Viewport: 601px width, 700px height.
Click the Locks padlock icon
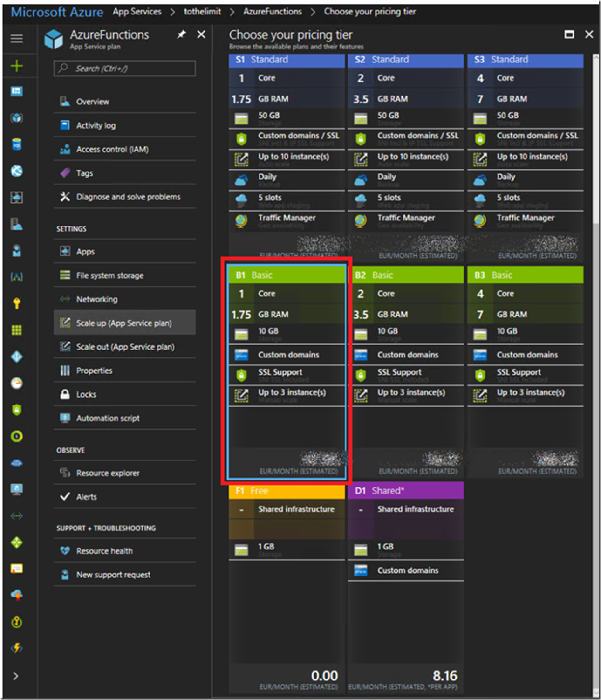coord(65,394)
